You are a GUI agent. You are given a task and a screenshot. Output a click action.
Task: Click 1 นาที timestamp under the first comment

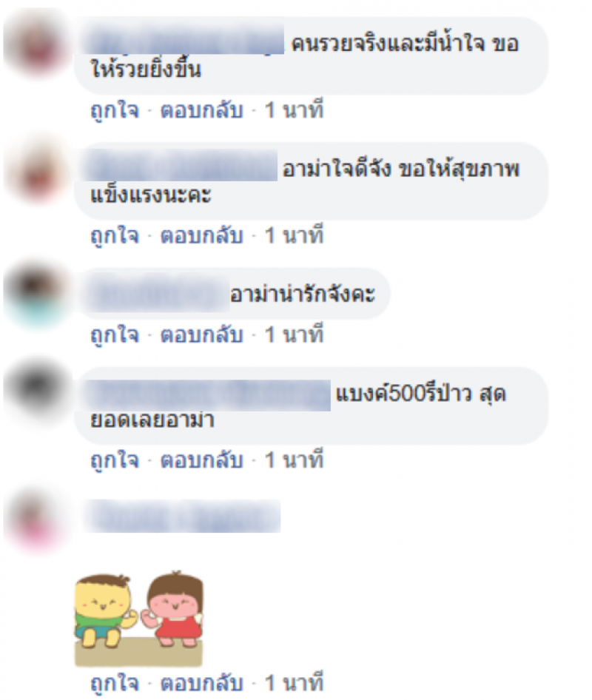coord(294,110)
